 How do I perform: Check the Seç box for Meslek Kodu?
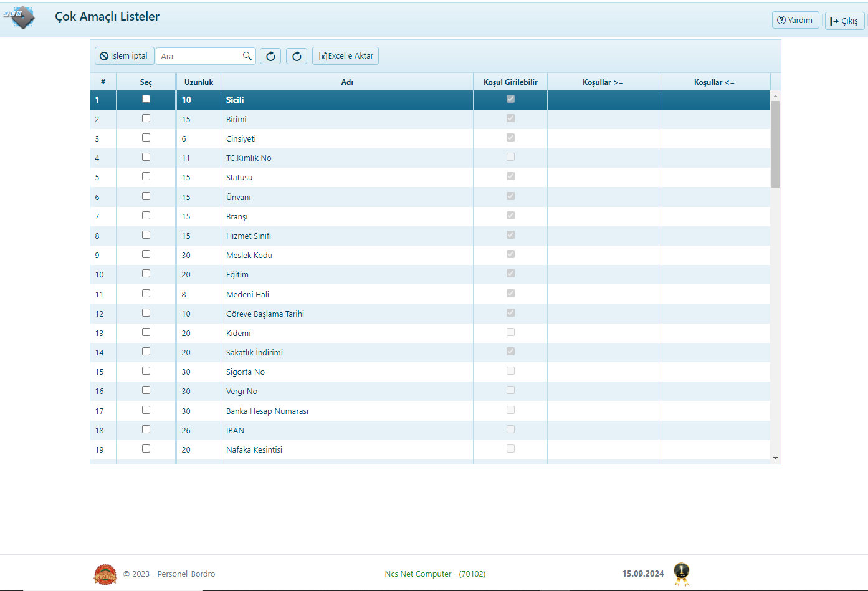coord(146,254)
